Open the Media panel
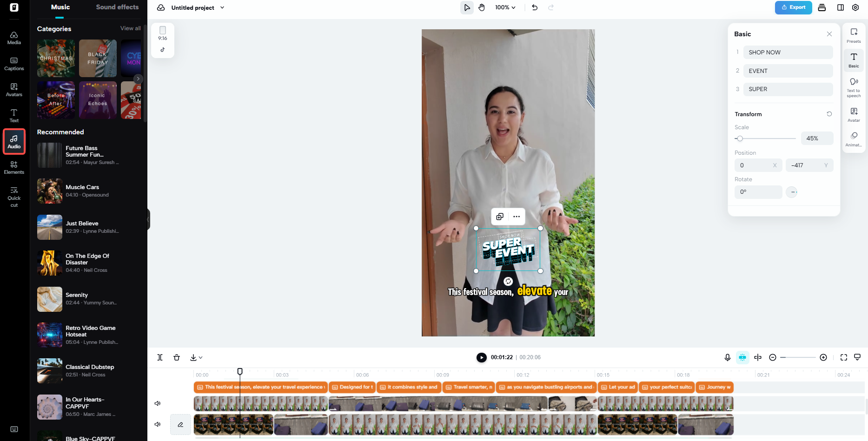Viewport: 868px width, 441px height. click(14, 38)
